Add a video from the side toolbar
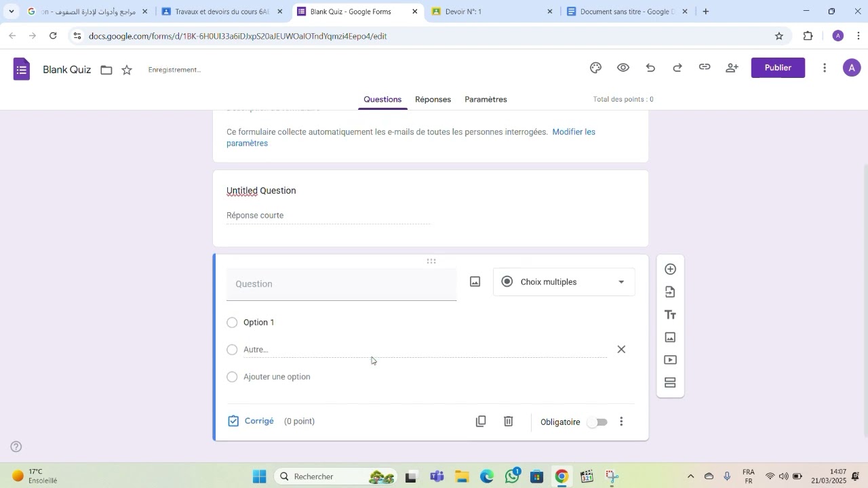868x488 pixels. point(670,361)
